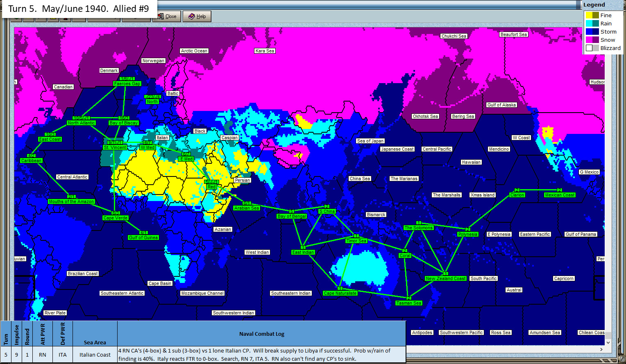Click the Central Atlantic label
The image size is (626, 364).
[x=73, y=177]
